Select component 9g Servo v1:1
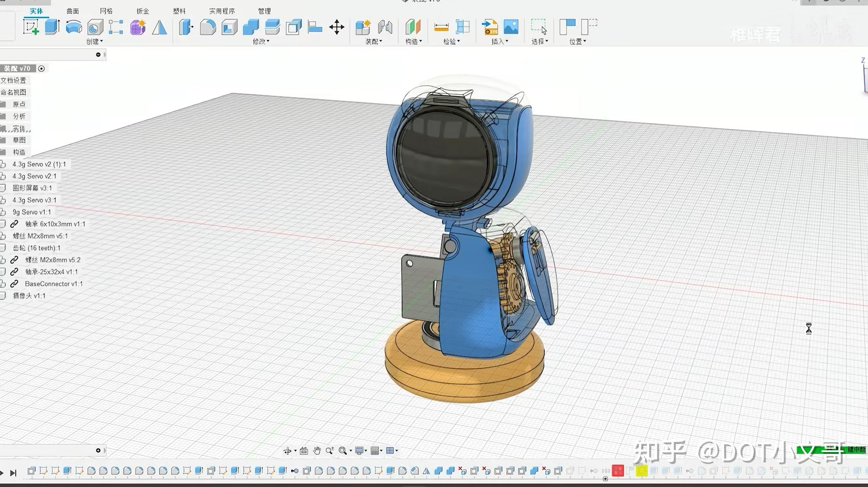 click(32, 212)
